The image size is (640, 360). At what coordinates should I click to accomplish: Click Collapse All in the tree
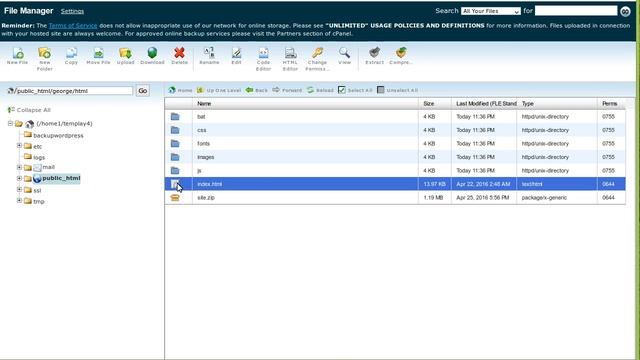29,110
